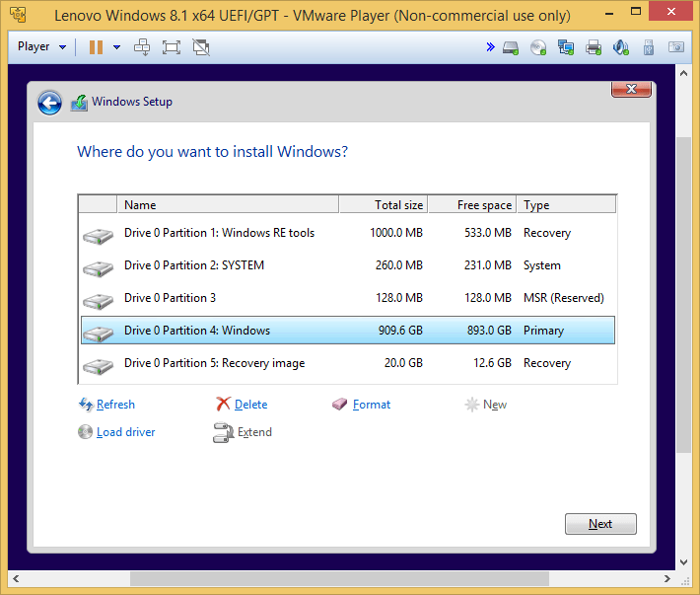Image resolution: width=700 pixels, height=595 pixels.
Task: Click the Refresh link
Action: [115, 405]
